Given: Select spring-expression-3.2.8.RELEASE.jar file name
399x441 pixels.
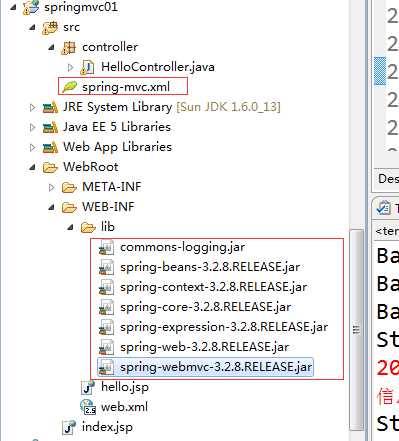Looking at the screenshot, I should click(x=224, y=327).
